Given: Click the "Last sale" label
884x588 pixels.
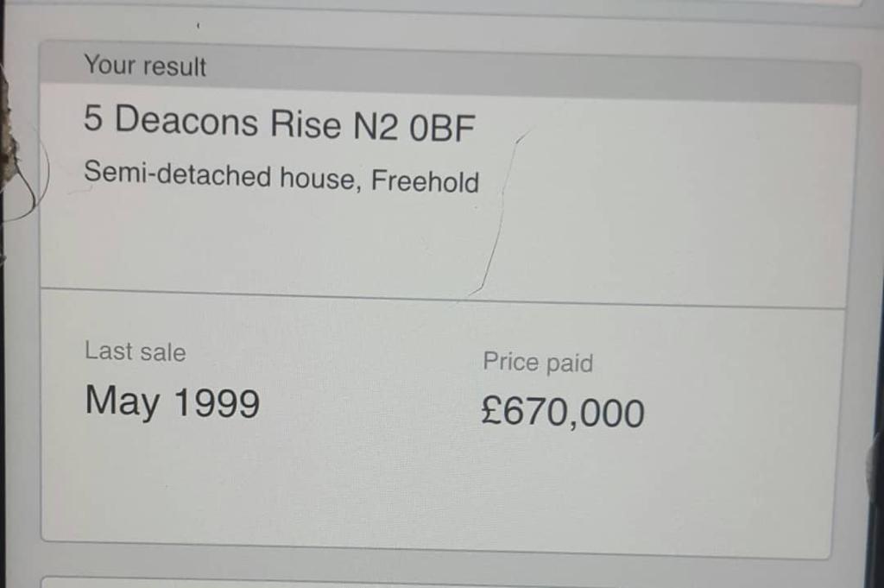Looking at the screenshot, I should 135,351.
